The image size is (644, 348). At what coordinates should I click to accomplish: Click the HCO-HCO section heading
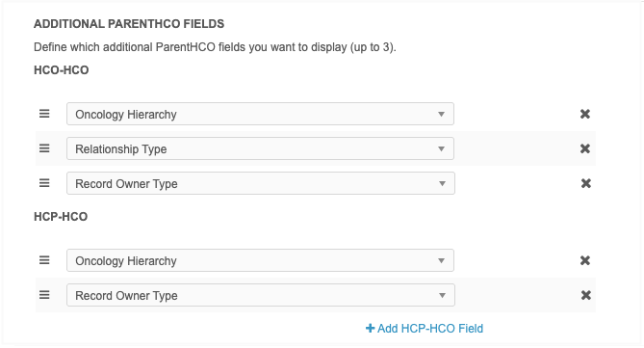pos(62,70)
